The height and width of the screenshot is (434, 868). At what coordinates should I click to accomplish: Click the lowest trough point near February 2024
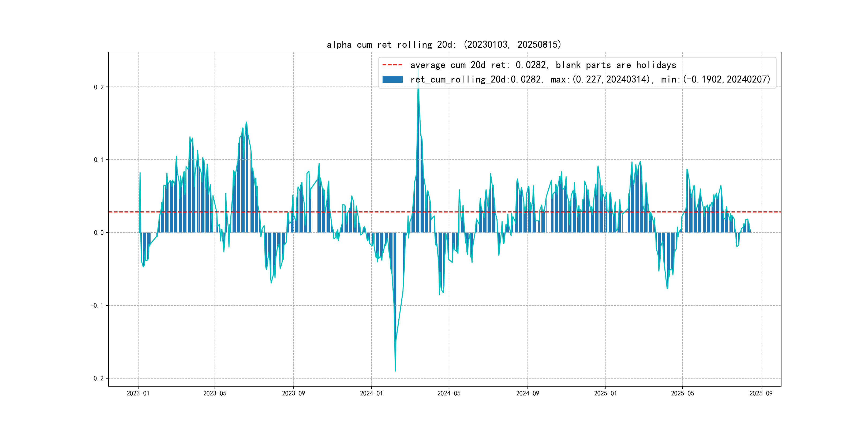pos(395,371)
